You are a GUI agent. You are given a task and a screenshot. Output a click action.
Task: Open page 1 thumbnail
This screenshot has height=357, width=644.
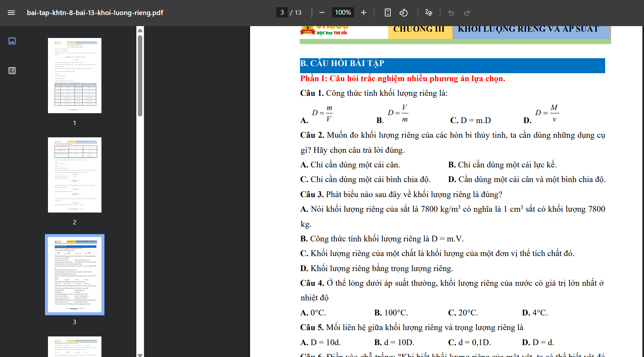point(75,76)
